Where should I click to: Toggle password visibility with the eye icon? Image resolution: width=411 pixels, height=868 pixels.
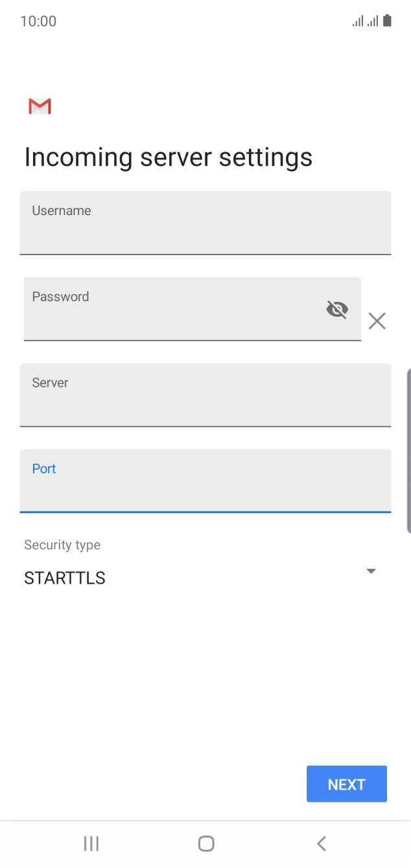[338, 309]
